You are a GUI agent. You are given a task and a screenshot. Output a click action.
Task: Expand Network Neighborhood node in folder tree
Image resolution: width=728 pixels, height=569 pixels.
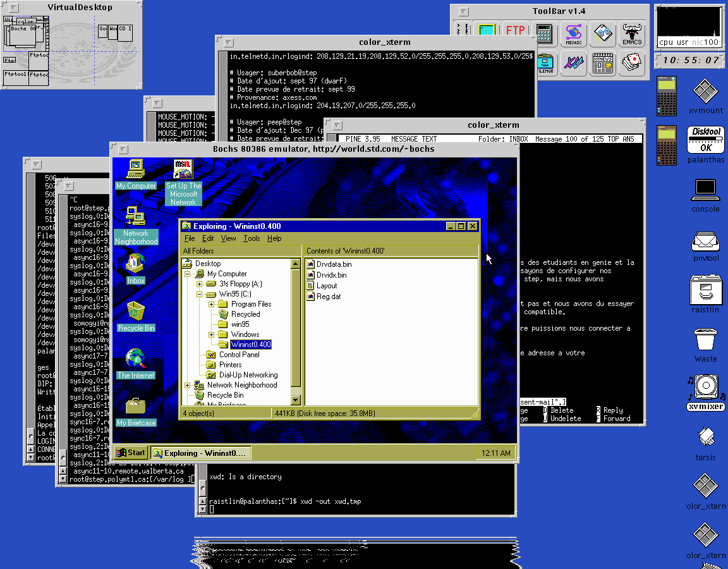tap(187, 385)
